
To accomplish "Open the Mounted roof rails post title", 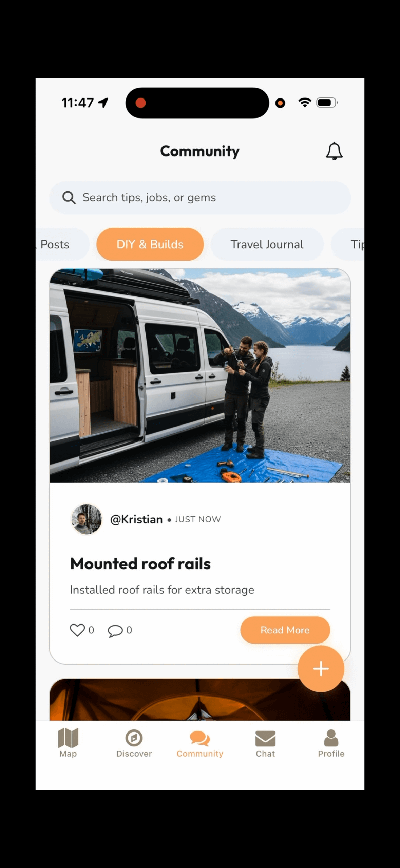I will [x=140, y=564].
